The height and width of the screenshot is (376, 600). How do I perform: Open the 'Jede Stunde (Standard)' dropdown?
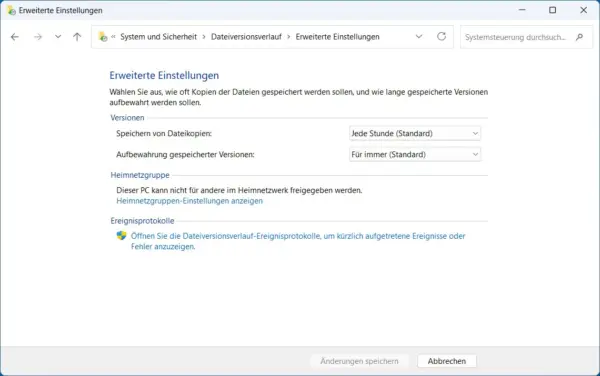point(415,133)
